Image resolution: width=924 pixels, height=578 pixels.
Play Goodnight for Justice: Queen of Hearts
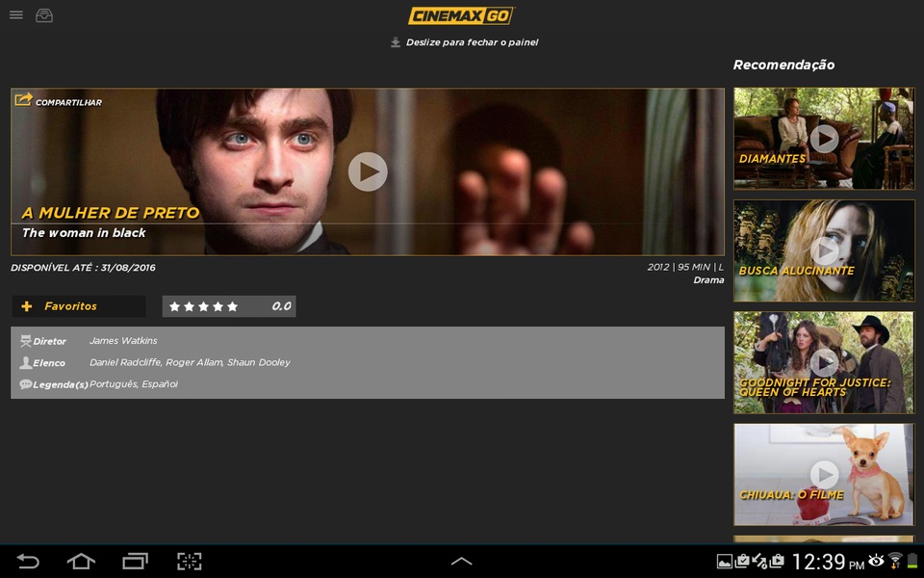[825, 362]
